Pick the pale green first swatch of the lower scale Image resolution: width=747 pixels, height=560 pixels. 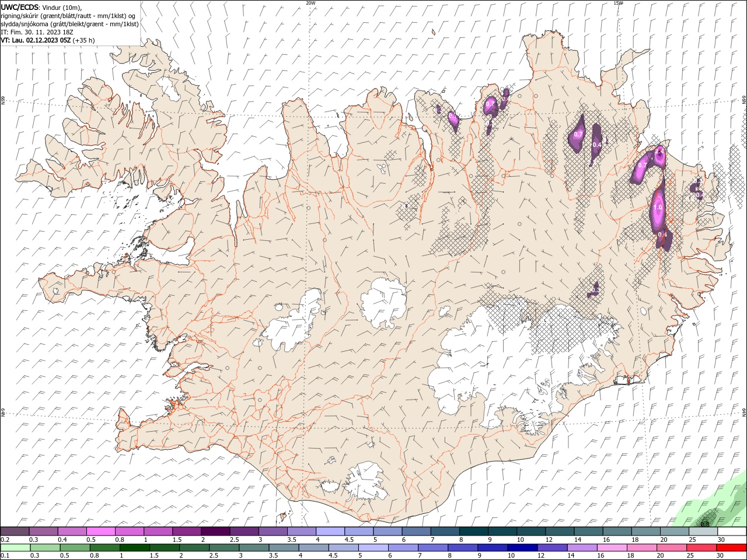(15, 547)
